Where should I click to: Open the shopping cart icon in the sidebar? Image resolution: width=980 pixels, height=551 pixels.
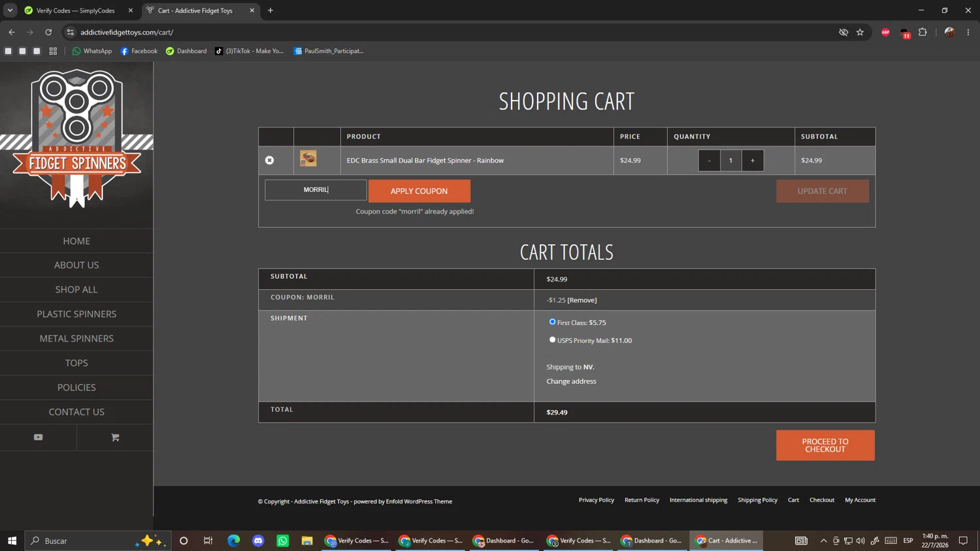[x=115, y=437]
